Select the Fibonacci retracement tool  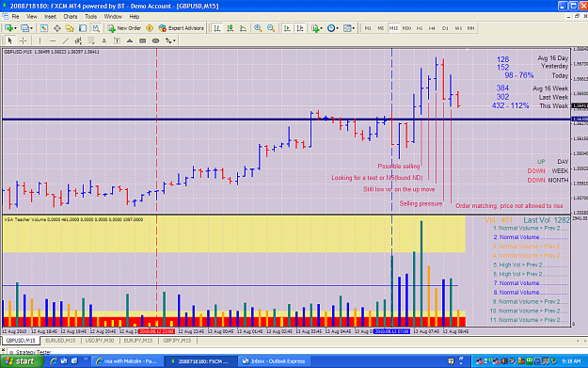tap(91, 40)
